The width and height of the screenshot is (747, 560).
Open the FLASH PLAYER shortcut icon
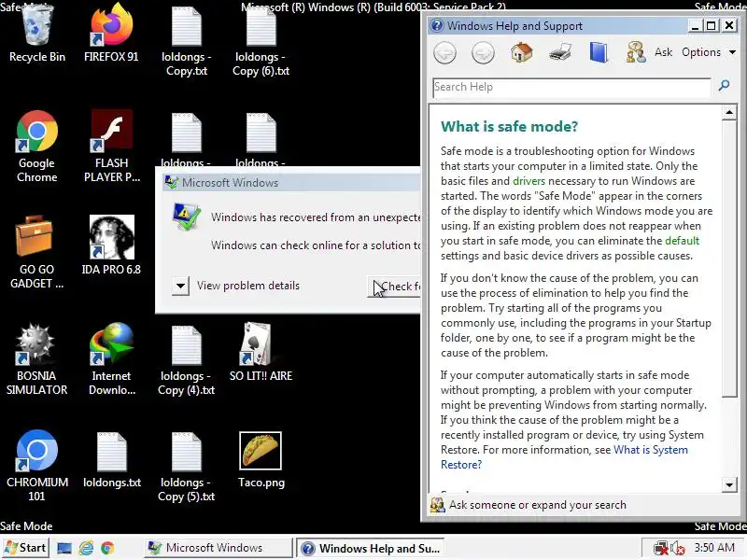point(111,147)
